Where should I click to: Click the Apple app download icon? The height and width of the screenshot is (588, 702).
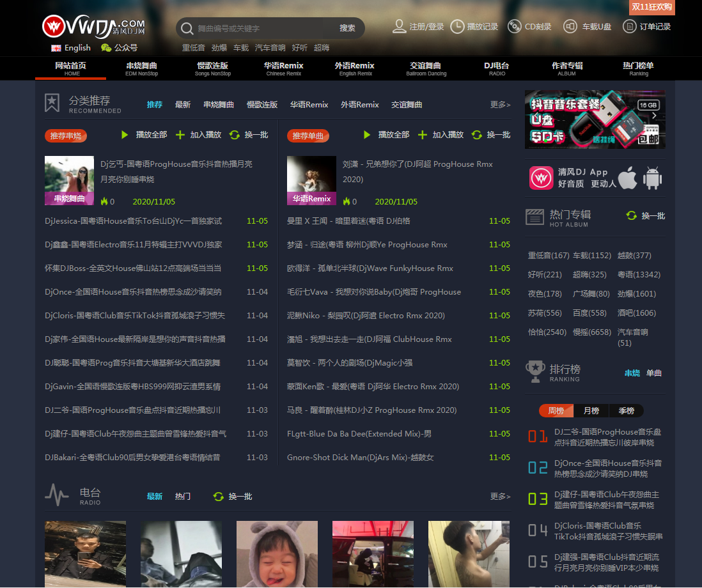click(627, 178)
